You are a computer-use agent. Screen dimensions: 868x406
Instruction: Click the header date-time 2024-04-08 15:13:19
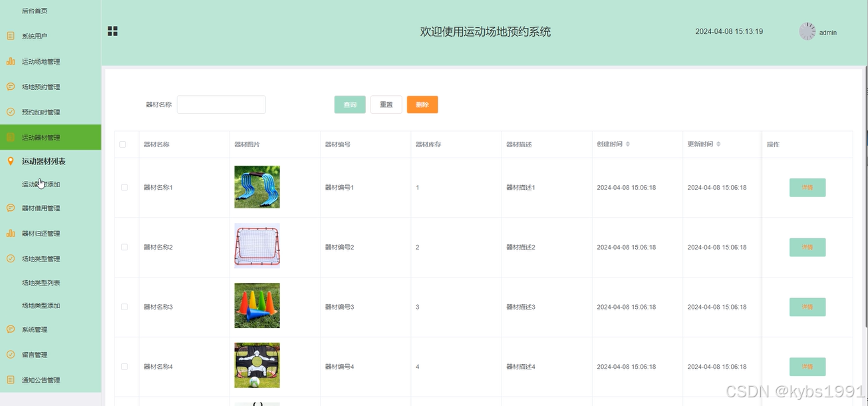tap(729, 31)
